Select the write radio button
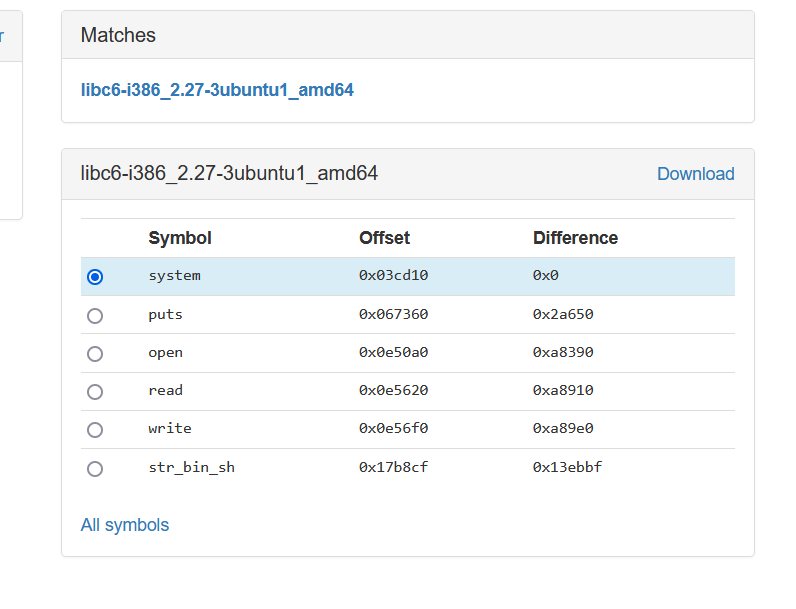The width and height of the screenshot is (796, 609). click(95, 429)
